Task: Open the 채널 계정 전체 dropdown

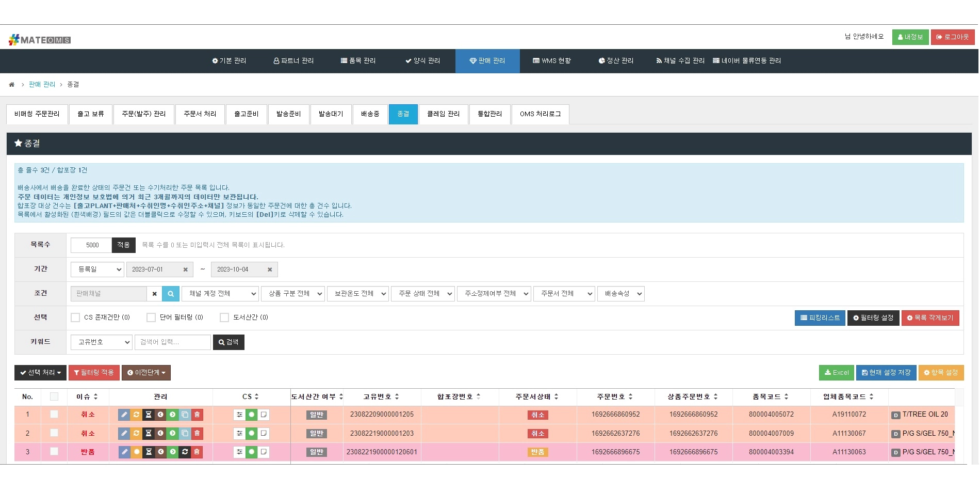Action: pos(220,294)
